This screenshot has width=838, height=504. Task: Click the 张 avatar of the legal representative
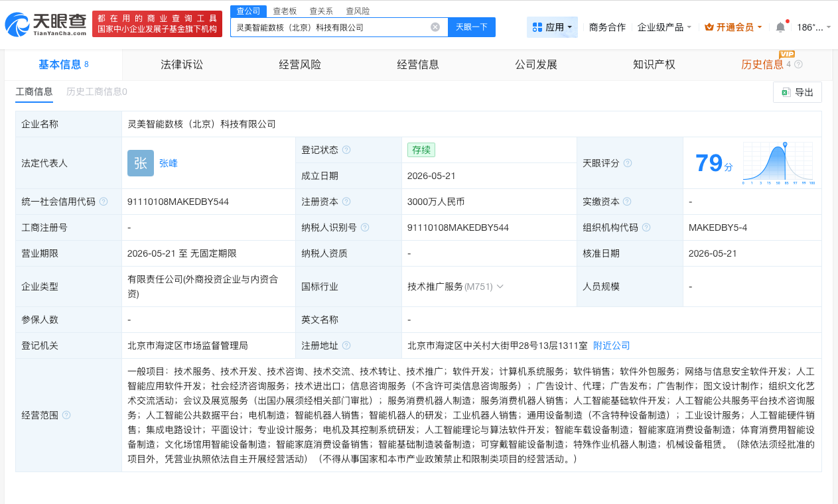tap(141, 163)
